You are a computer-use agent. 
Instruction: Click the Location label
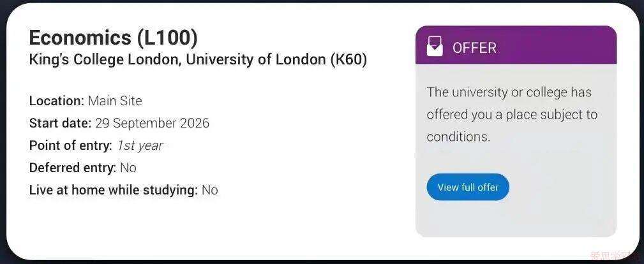pyautogui.click(x=56, y=101)
